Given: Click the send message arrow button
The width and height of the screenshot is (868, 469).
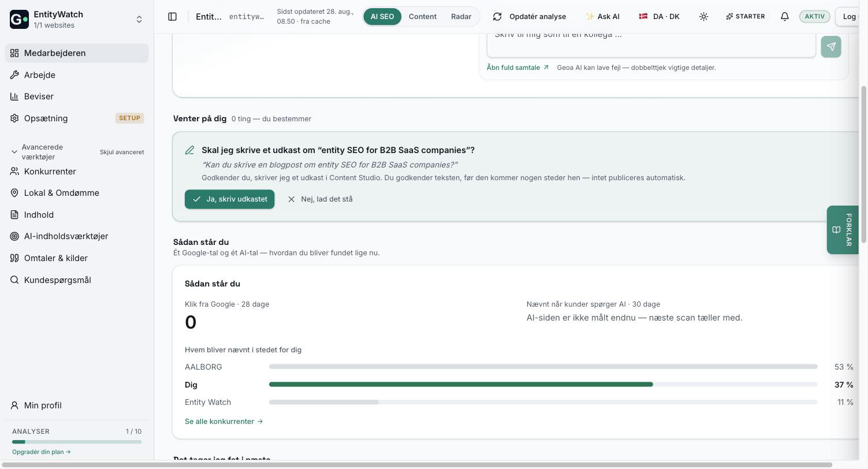Looking at the screenshot, I should pos(831,47).
